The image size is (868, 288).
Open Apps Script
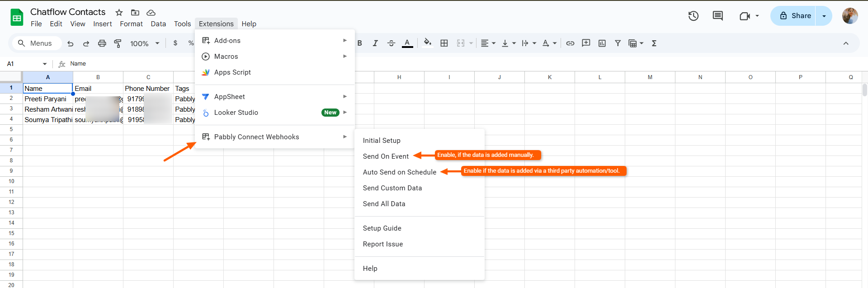pyautogui.click(x=274, y=72)
